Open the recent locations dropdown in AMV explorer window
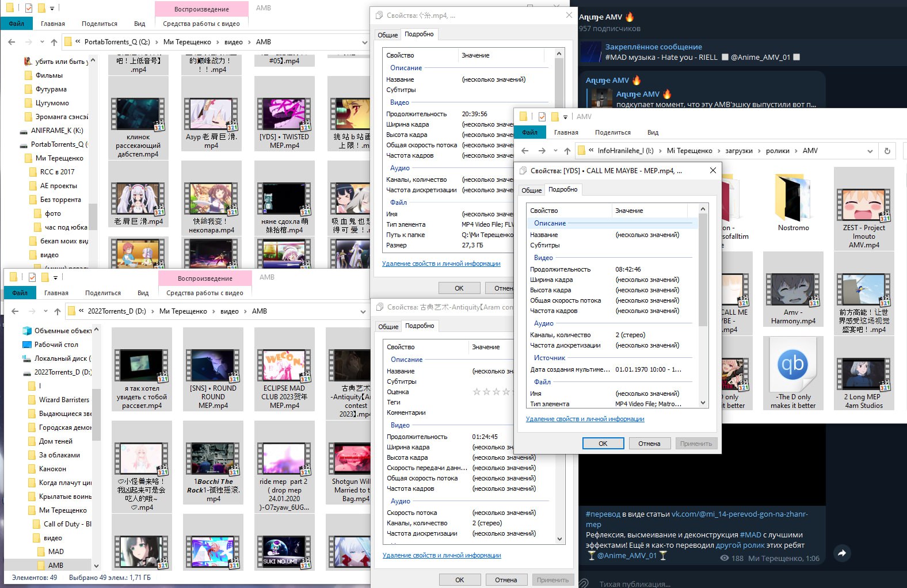 point(555,151)
